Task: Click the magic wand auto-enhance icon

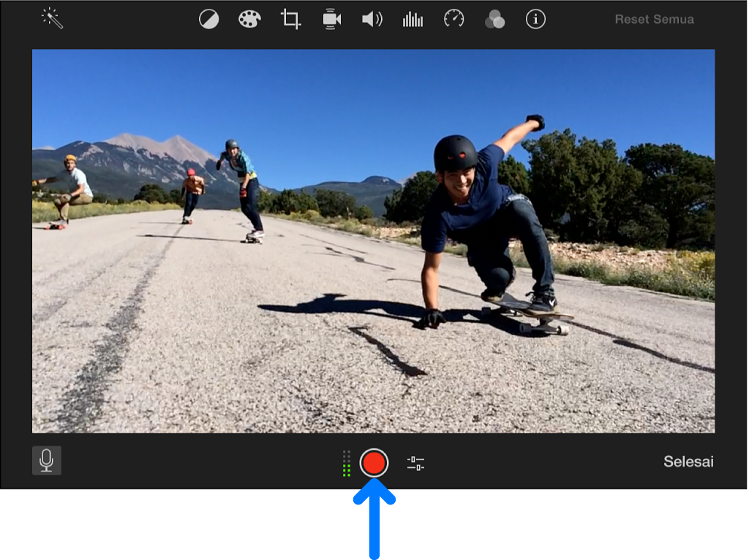Action: [x=52, y=18]
